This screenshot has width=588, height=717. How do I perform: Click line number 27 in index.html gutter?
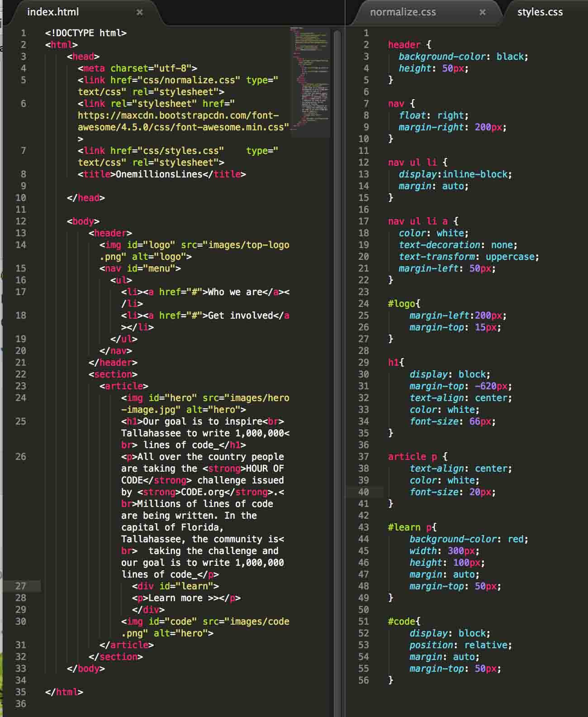click(x=21, y=586)
